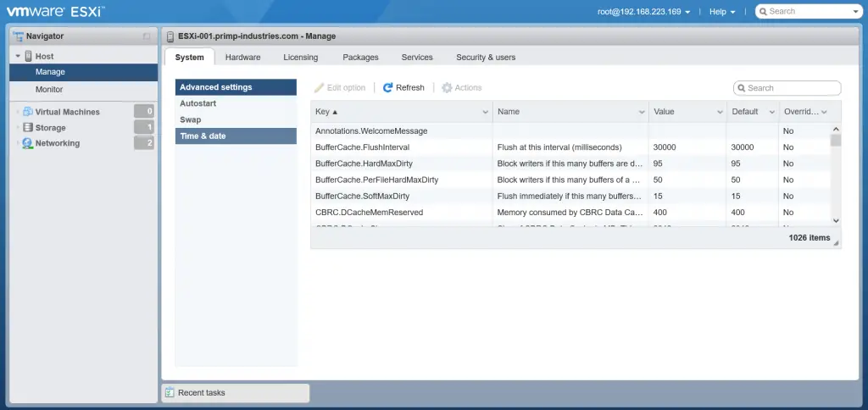Switch to the Hardware tab
The width and height of the screenshot is (868, 410).
click(x=243, y=57)
